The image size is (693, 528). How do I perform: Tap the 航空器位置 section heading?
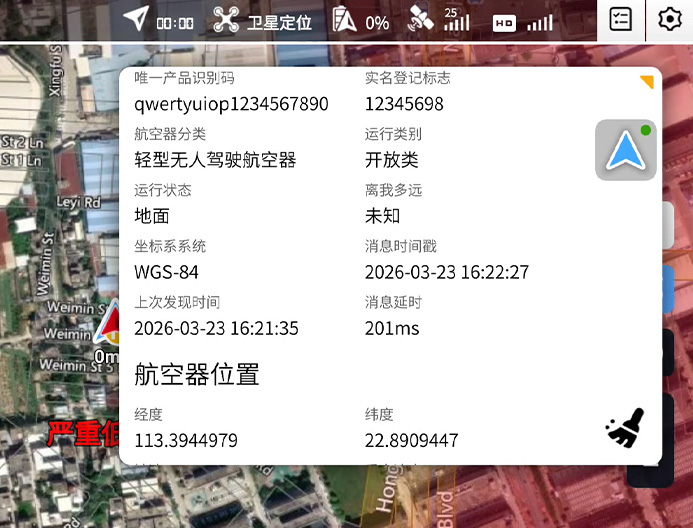197,374
